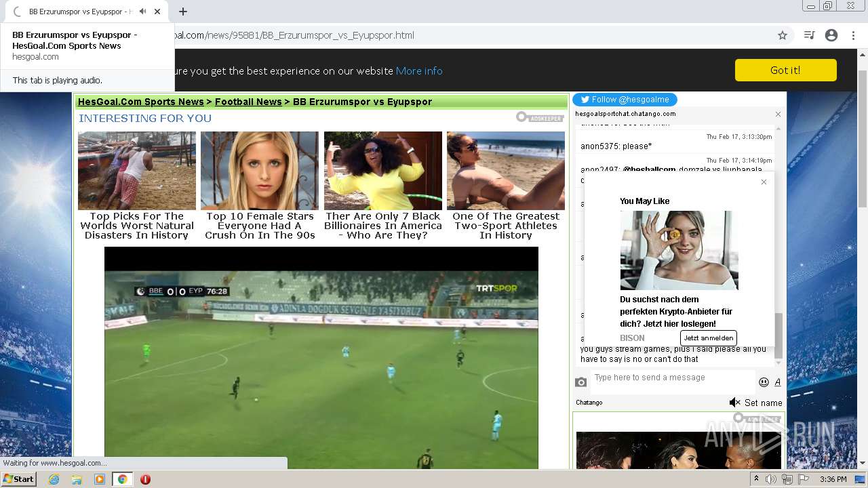Open the Chrome three-dot menu

tap(853, 35)
